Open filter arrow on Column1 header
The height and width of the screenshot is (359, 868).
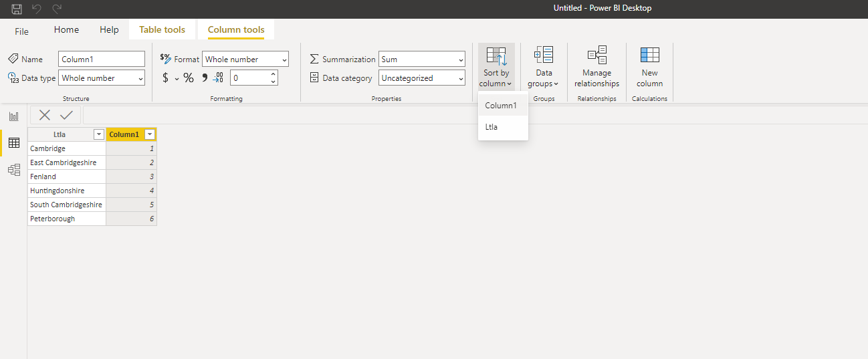pyautogui.click(x=150, y=134)
